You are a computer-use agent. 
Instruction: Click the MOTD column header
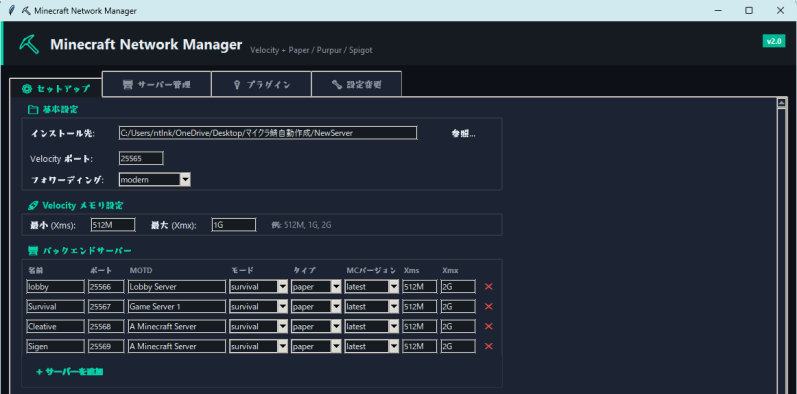(x=141, y=270)
